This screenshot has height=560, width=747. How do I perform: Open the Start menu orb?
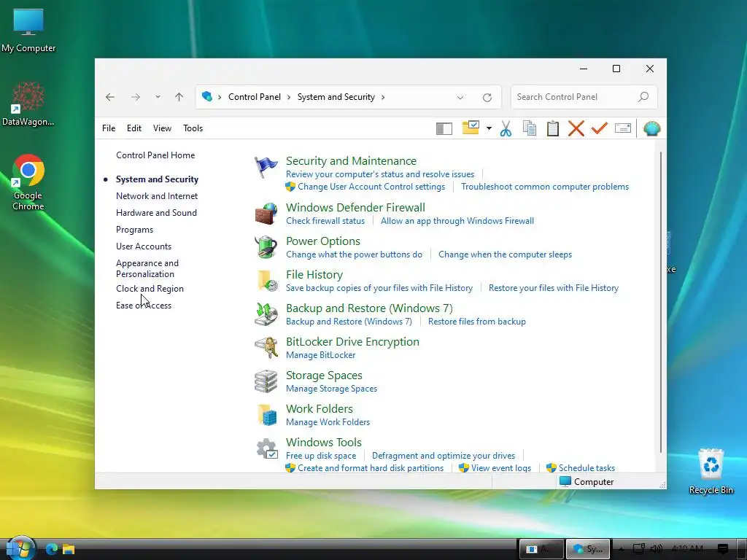pyautogui.click(x=20, y=548)
